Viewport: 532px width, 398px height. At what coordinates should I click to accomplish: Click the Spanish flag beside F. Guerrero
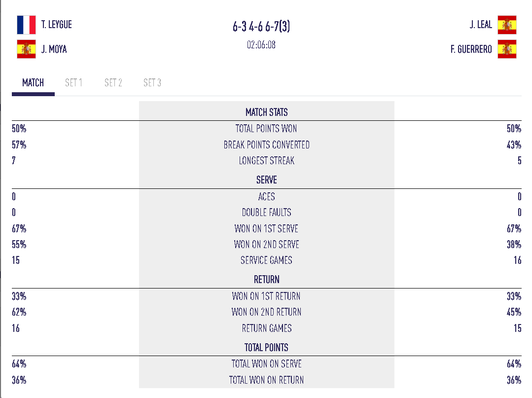coord(507,49)
